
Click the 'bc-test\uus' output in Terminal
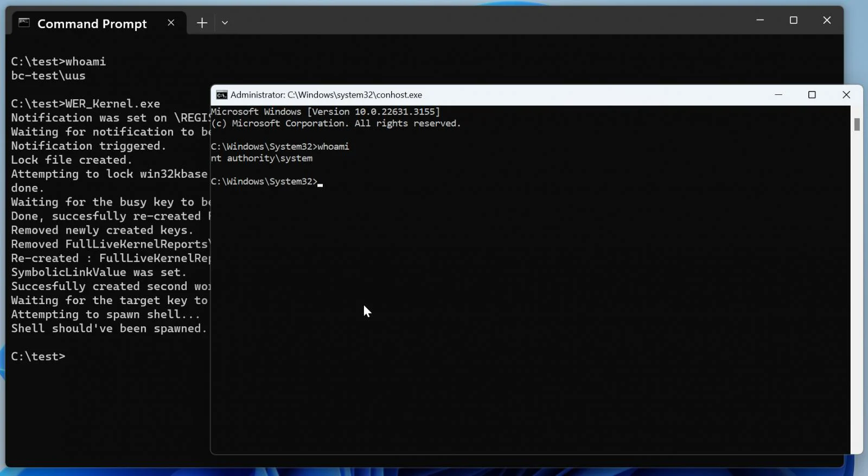click(48, 76)
